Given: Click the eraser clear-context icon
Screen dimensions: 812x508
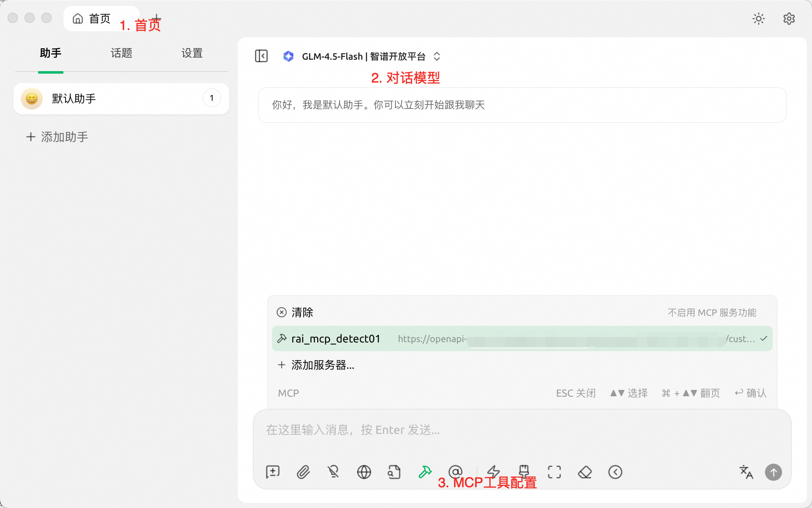Looking at the screenshot, I should tap(585, 472).
